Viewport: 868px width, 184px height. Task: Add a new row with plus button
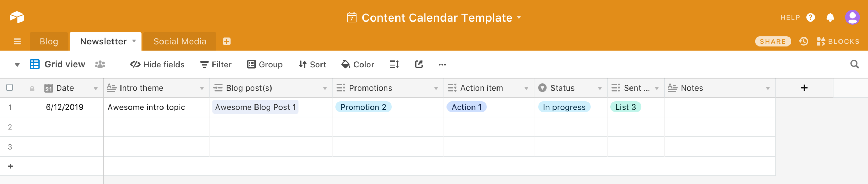pyautogui.click(x=10, y=166)
